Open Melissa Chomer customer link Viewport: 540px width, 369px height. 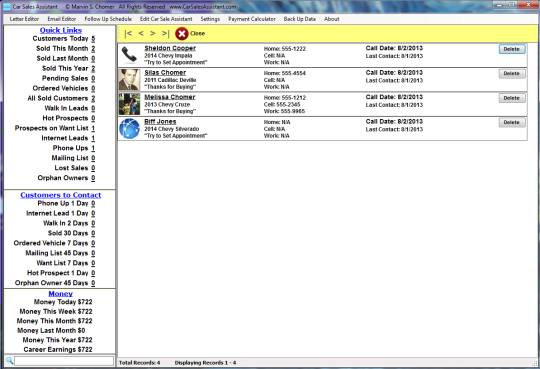(170, 97)
